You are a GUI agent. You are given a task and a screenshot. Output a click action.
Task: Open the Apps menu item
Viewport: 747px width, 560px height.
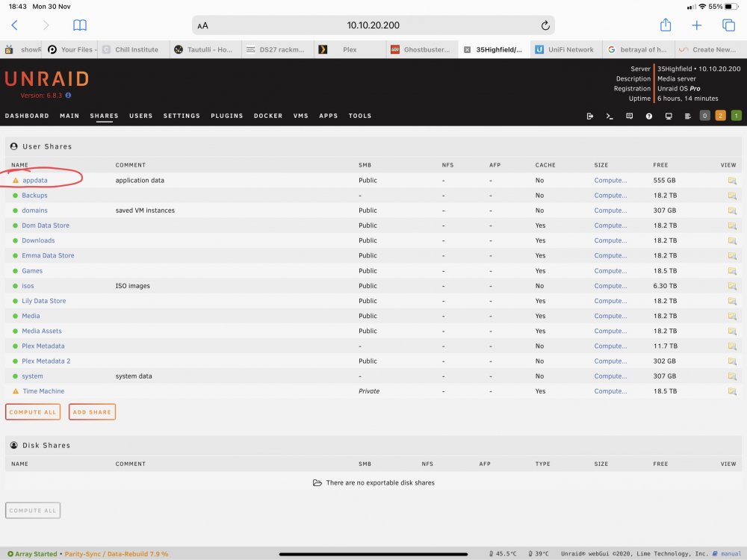[328, 116]
